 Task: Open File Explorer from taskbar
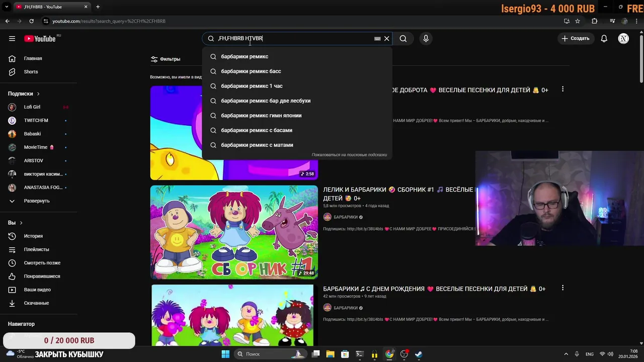330,354
